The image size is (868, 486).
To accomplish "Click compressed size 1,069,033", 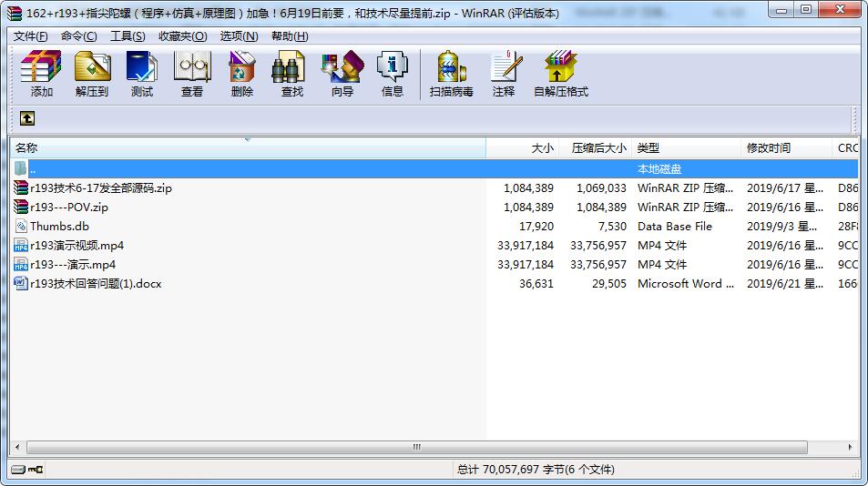I will (601, 188).
